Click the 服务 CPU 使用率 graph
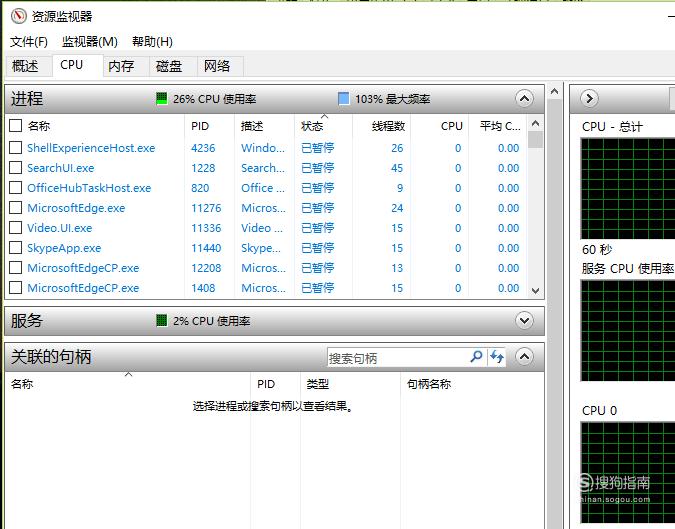The image size is (675, 529). (x=628, y=331)
